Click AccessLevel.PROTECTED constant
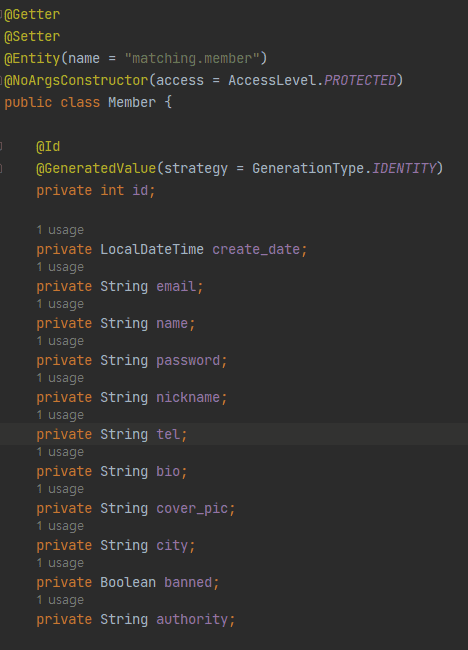This screenshot has height=650, width=468. click(x=312, y=80)
